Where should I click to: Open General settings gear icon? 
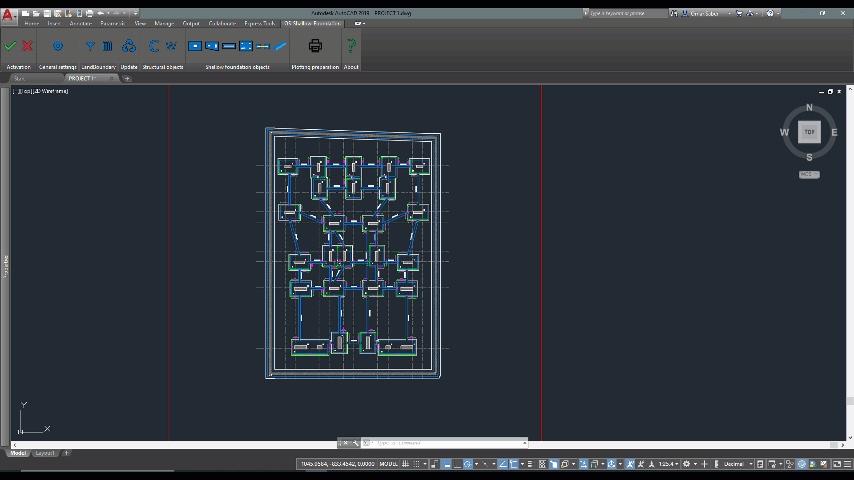58,46
